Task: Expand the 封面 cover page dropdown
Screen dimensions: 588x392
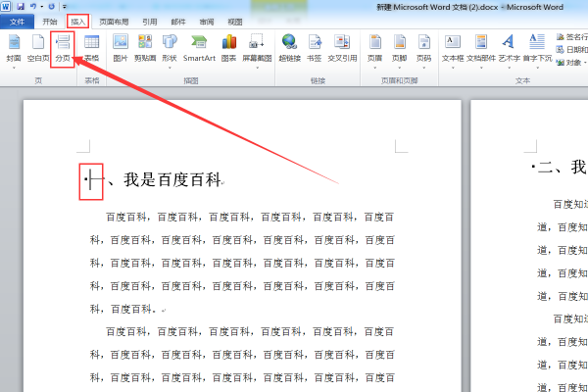Action: 13,67
